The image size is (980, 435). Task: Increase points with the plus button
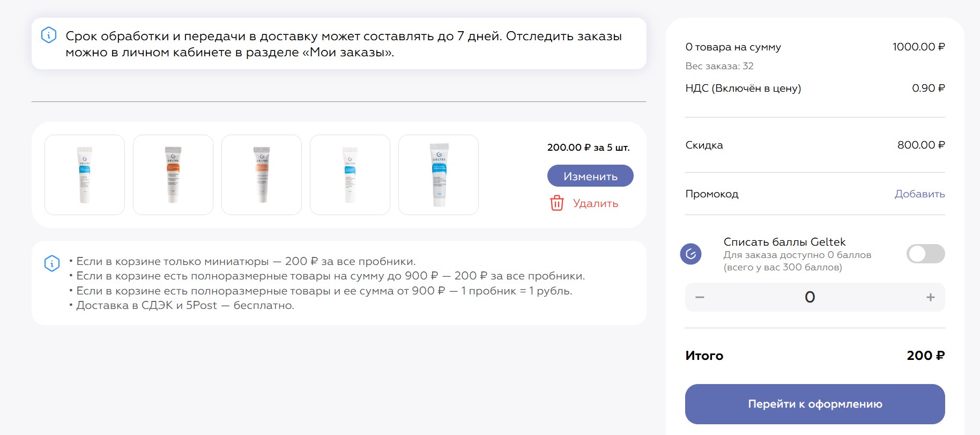click(931, 297)
